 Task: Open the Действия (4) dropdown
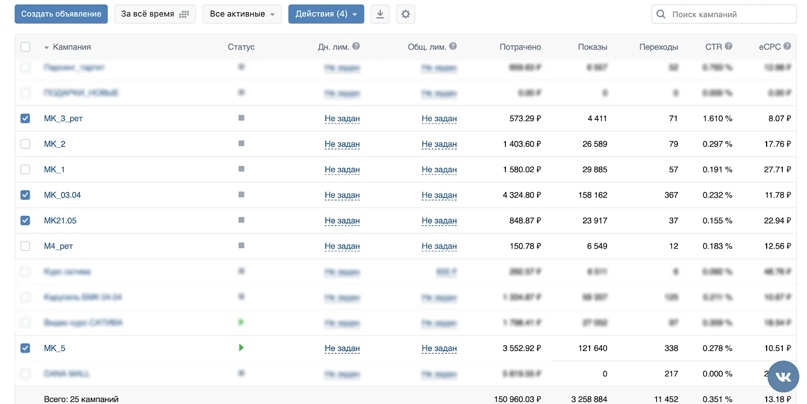tap(326, 14)
